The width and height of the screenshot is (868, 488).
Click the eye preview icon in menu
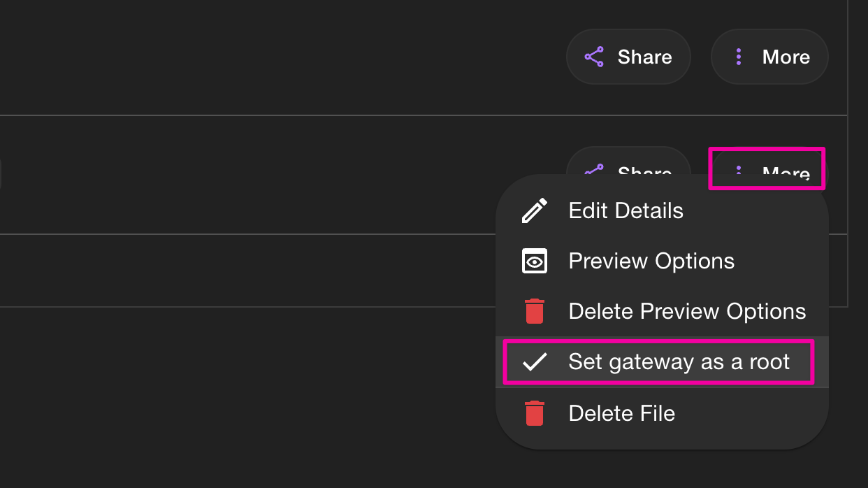535,261
